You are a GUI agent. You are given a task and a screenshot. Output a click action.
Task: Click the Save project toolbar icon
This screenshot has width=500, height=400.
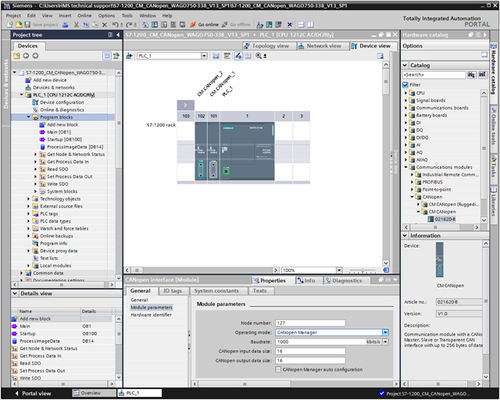point(28,25)
